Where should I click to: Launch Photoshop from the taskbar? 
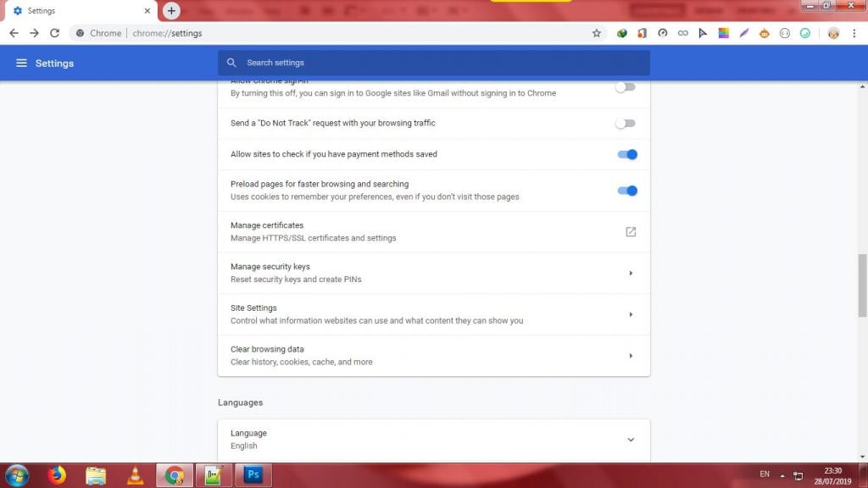pyautogui.click(x=252, y=474)
